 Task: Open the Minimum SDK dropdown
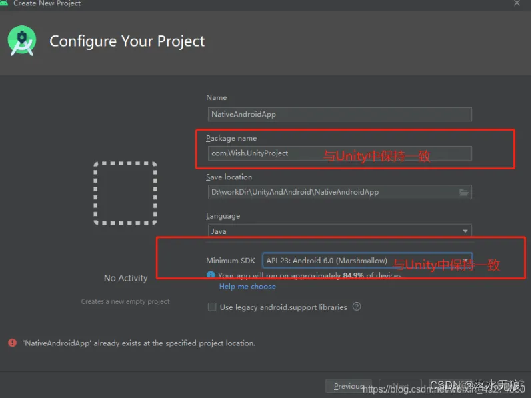pyautogui.click(x=367, y=261)
